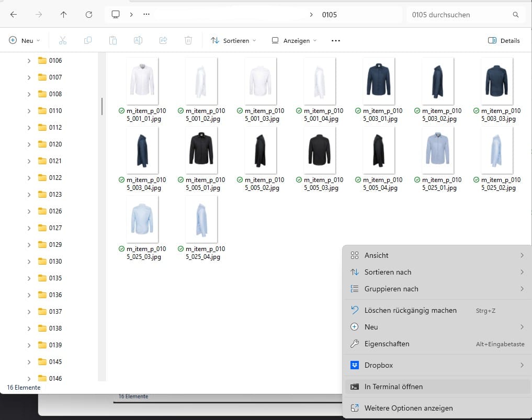Viewport: 532px width, 420px height.
Task: Open the Dropbox submenu entry
Action: [x=379, y=365]
